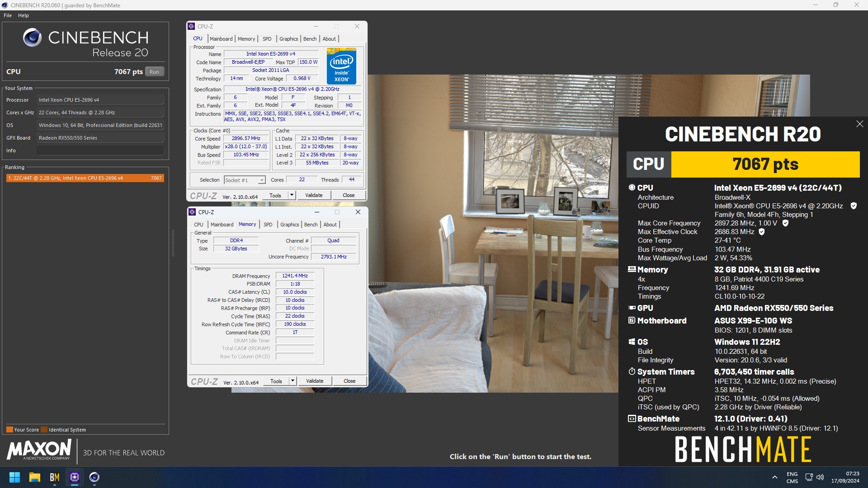Click Tools button in bottom CPU-Z window
Image resolution: width=868 pixels, height=488 pixels.
point(276,381)
